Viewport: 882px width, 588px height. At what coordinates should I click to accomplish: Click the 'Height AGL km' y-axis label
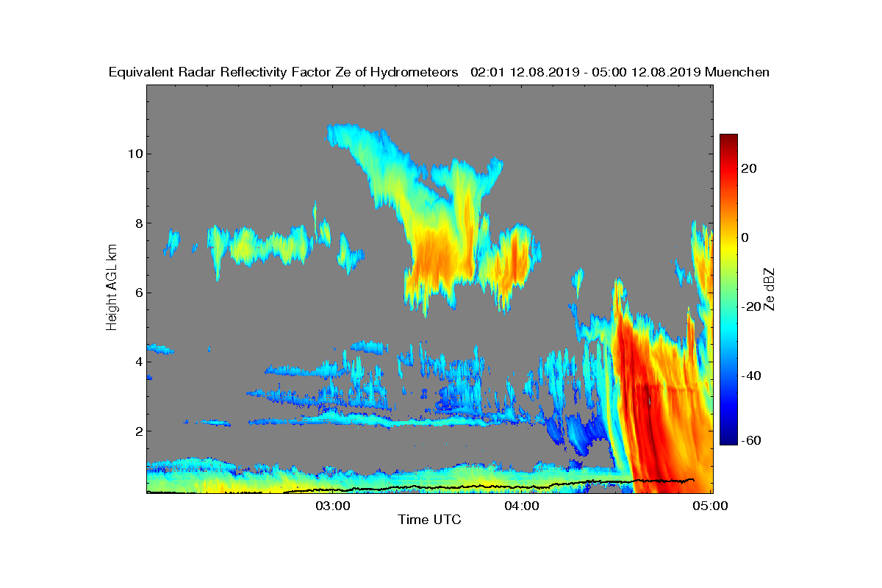tap(112, 288)
